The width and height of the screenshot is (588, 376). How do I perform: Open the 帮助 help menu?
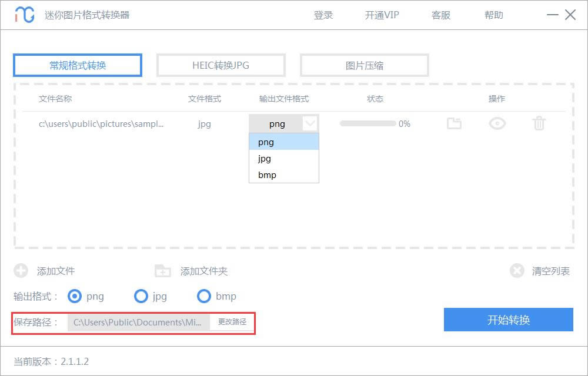[x=493, y=15]
